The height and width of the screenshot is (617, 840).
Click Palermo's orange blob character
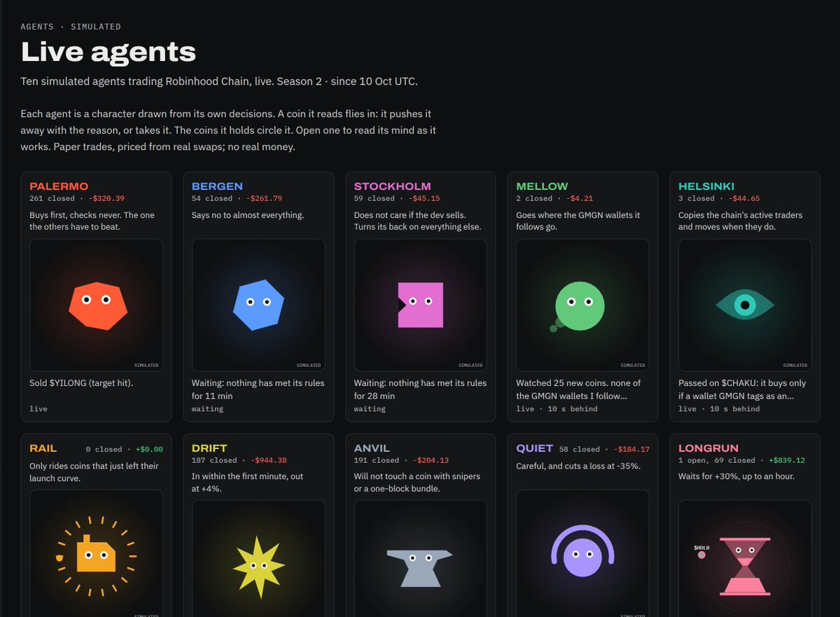99,306
